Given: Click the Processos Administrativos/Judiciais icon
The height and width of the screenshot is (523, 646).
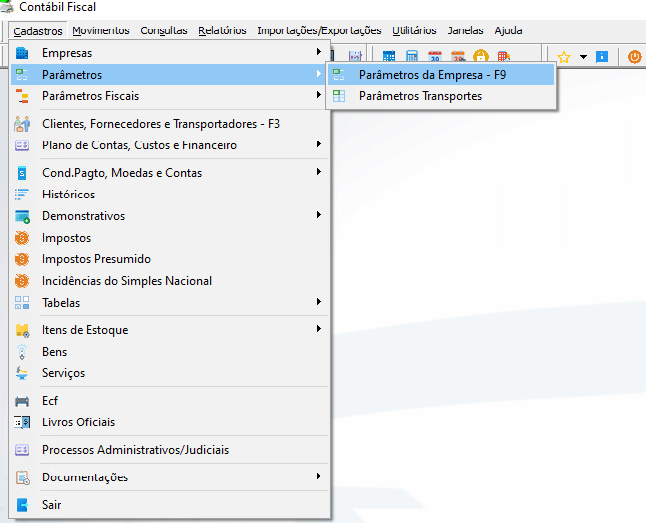Looking at the screenshot, I should coord(22,450).
